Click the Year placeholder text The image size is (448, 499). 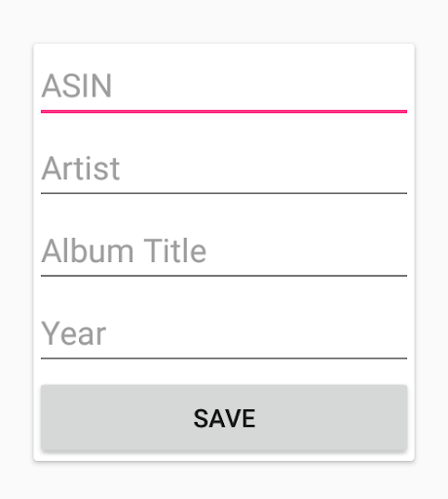tap(74, 333)
